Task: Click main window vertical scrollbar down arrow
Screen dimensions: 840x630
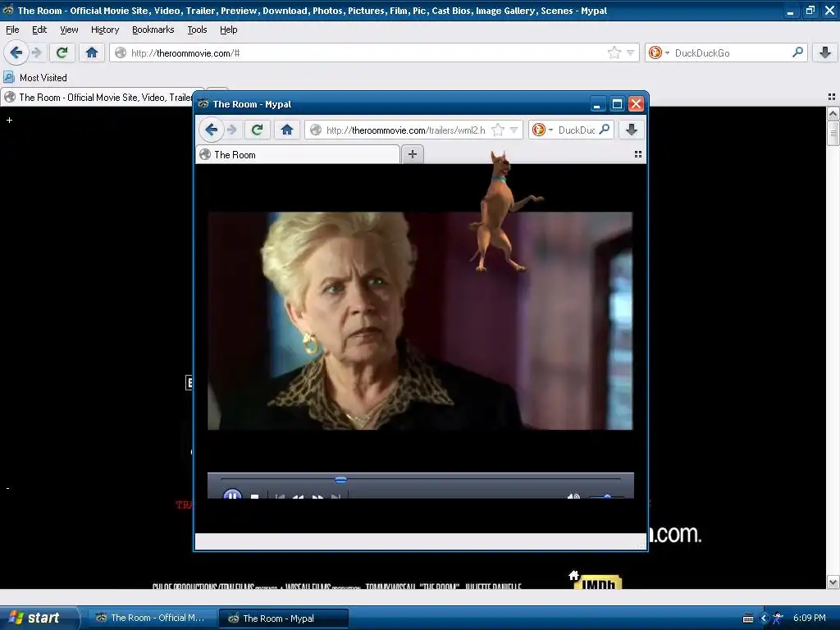Action: click(833, 582)
